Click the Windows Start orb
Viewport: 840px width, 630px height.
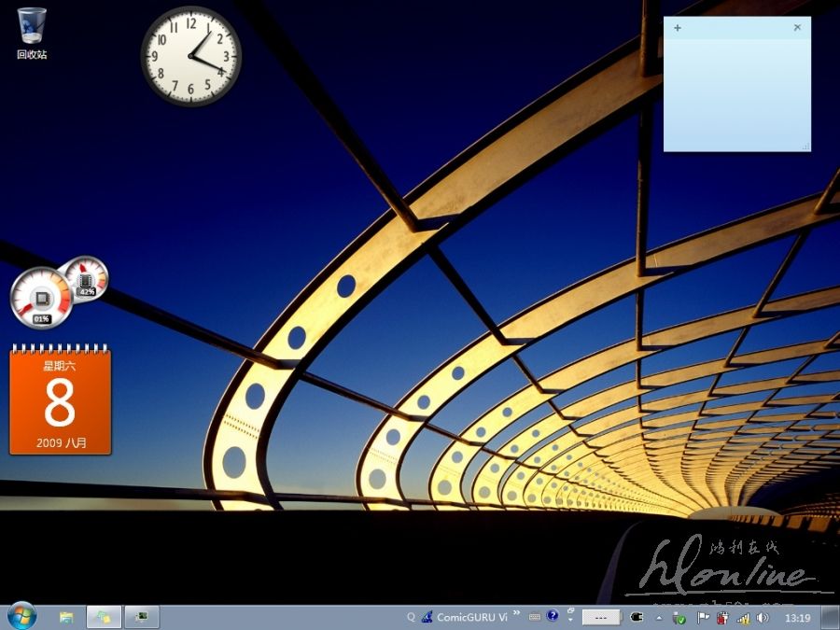(x=21, y=616)
